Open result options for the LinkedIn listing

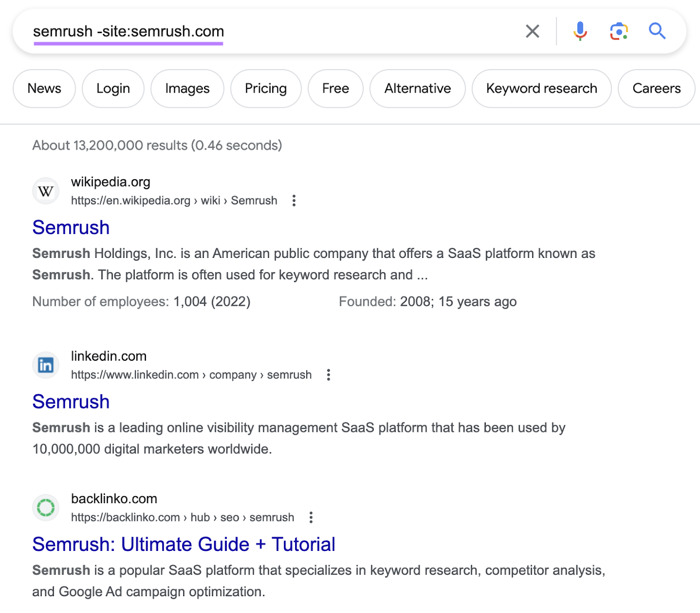(x=328, y=374)
